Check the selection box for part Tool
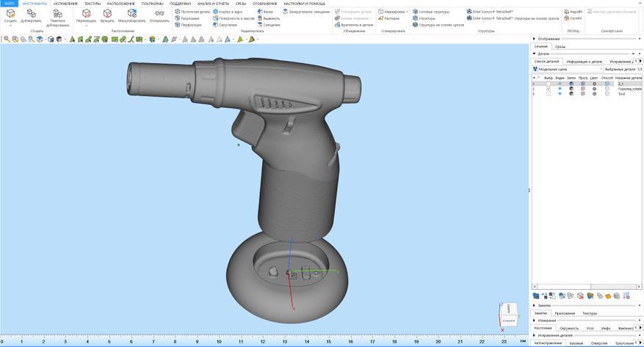644x347 pixels. click(548, 94)
